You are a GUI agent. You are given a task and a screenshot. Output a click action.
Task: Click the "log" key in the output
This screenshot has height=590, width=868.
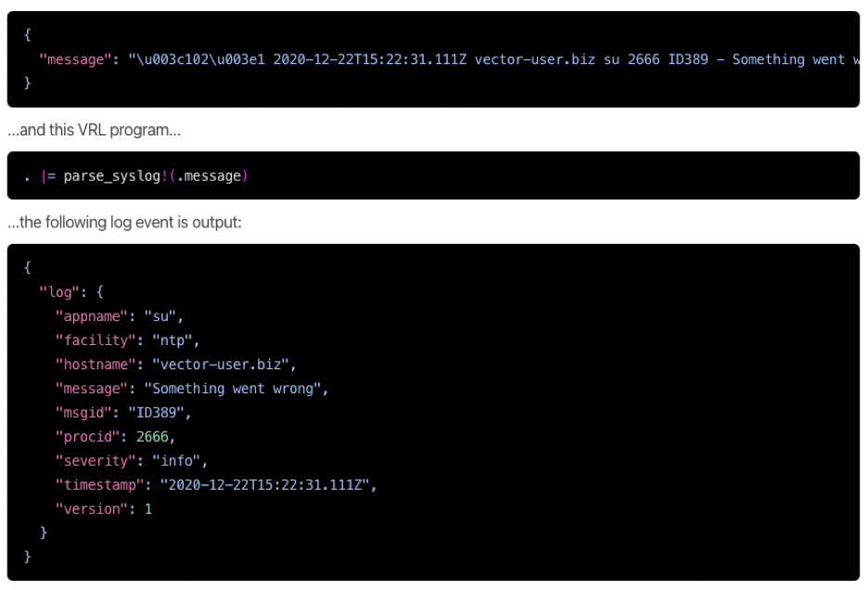[x=60, y=291]
